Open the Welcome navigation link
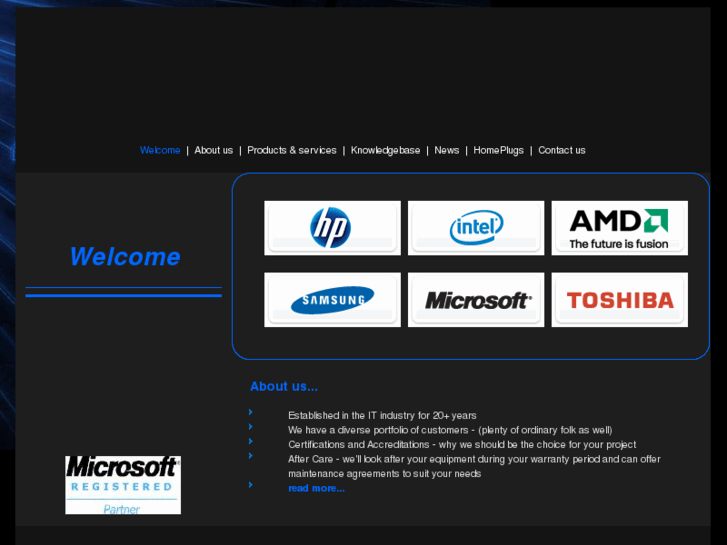727x545 pixels. click(x=160, y=150)
